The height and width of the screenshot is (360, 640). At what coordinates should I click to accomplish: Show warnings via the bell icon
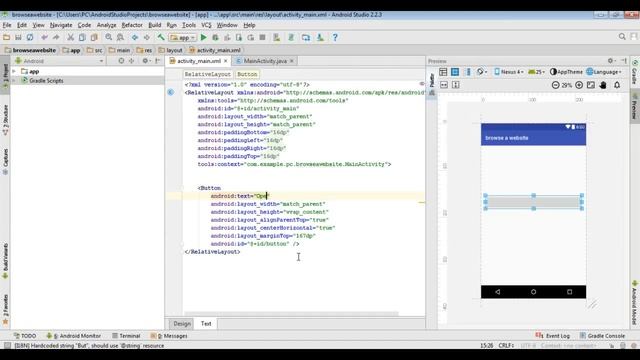[617, 85]
